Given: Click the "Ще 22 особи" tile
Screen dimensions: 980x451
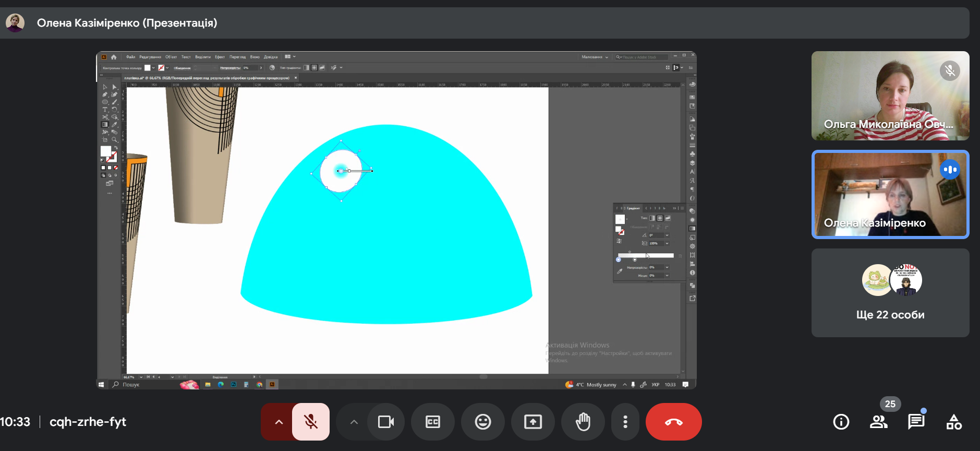Looking at the screenshot, I should coord(890,293).
